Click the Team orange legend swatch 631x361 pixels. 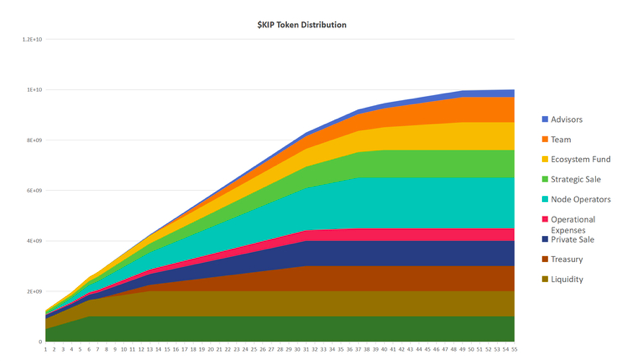[x=545, y=139]
